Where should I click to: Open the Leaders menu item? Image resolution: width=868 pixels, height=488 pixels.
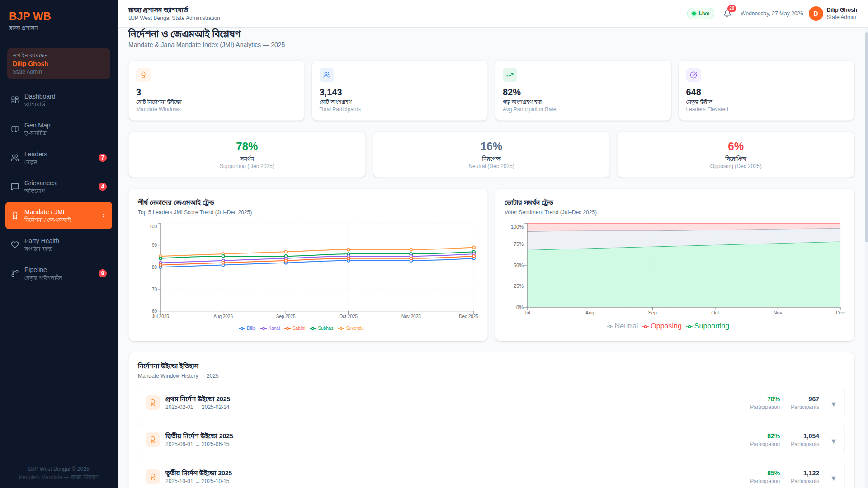pos(59,158)
